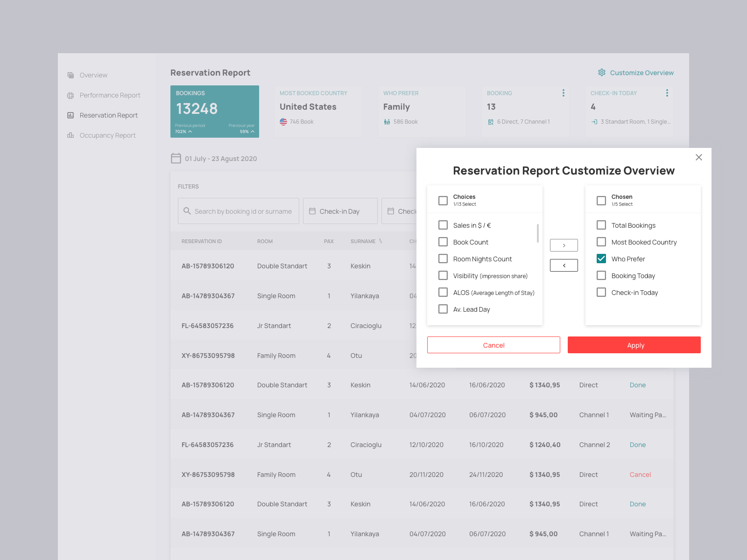The height and width of the screenshot is (560, 747).
Task: Open the Check-in Day dropdown
Action: tap(340, 211)
